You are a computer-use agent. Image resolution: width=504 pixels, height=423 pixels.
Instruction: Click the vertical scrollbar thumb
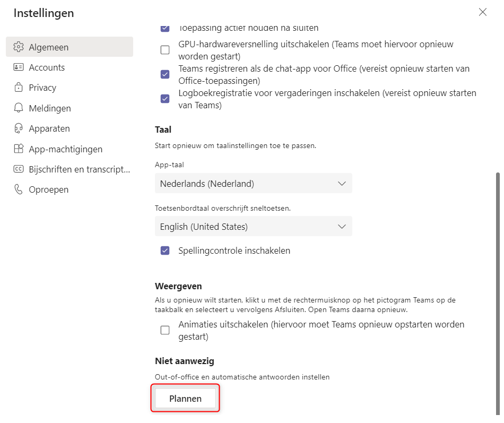(498, 293)
